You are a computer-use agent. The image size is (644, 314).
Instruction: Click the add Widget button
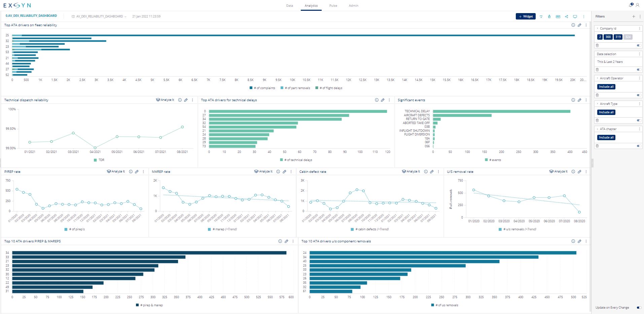coord(526,16)
